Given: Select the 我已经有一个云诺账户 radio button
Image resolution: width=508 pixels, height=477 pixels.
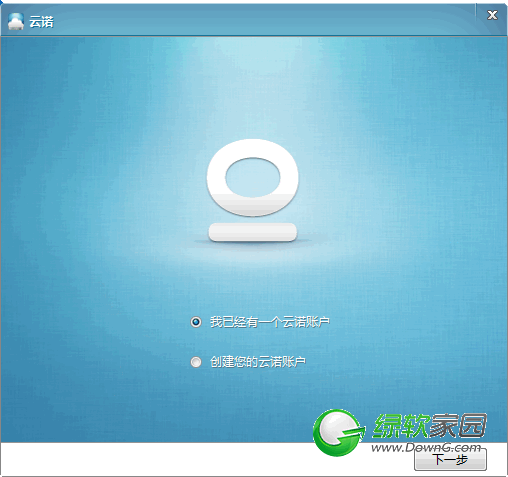Looking at the screenshot, I should pyautogui.click(x=196, y=322).
